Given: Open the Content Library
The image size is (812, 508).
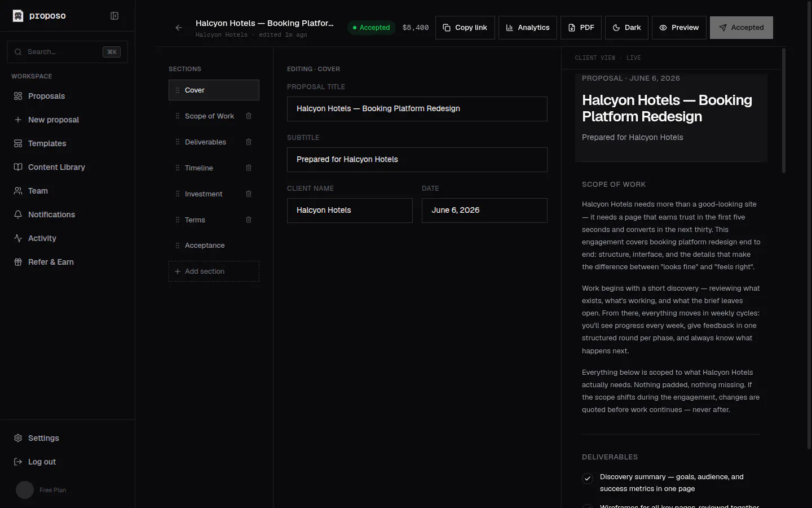Looking at the screenshot, I should tap(68, 167).
